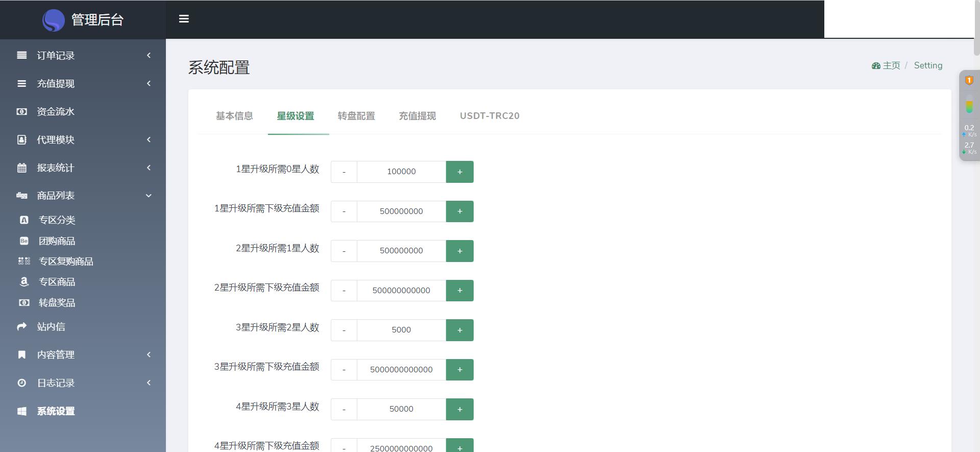Increase 3星升级所需下级充值金额 with plus button
This screenshot has height=452, width=980.
[460, 370]
